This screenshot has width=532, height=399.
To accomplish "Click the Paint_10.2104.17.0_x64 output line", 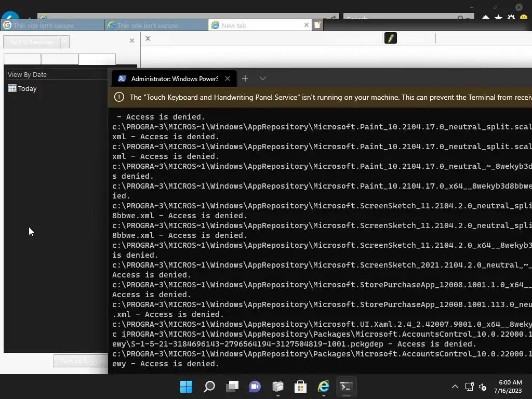I will (322, 186).
